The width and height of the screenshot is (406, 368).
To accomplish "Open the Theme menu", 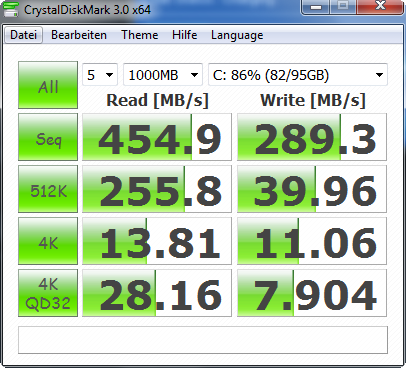I will click(140, 35).
